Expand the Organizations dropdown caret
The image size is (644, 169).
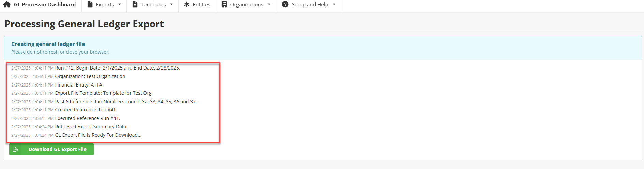(x=269, y=5)
